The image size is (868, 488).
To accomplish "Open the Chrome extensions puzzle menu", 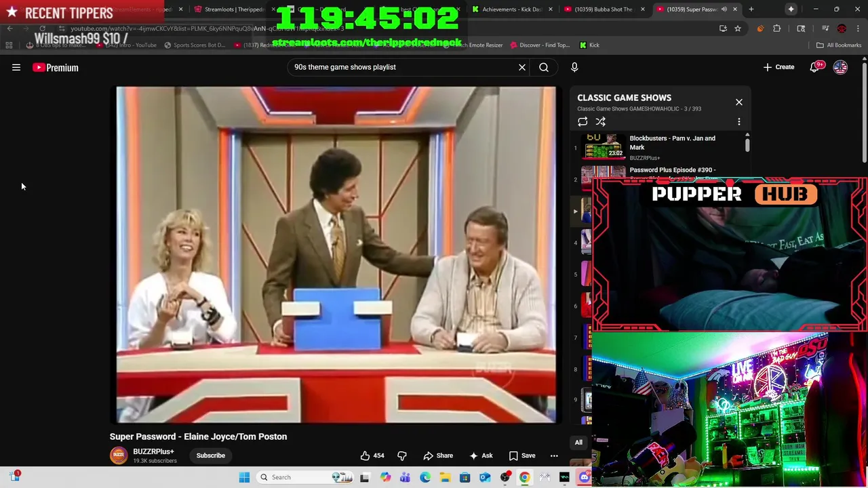I will point(777,28).
